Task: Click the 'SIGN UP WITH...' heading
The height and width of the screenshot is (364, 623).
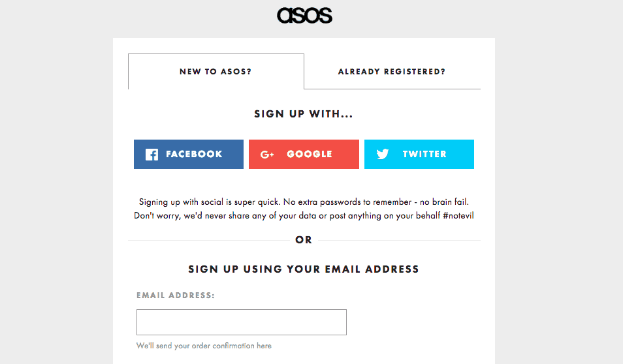Action: pos(304,114)
